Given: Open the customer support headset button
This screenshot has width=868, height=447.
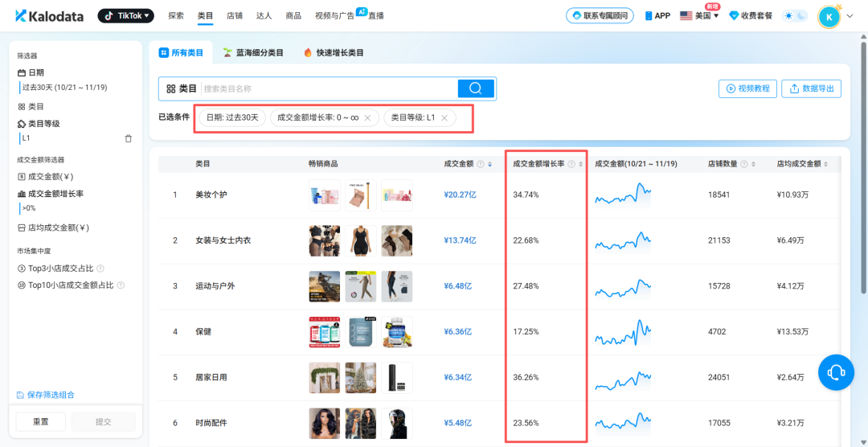Looking at the screenshot, I should (836, 373).
